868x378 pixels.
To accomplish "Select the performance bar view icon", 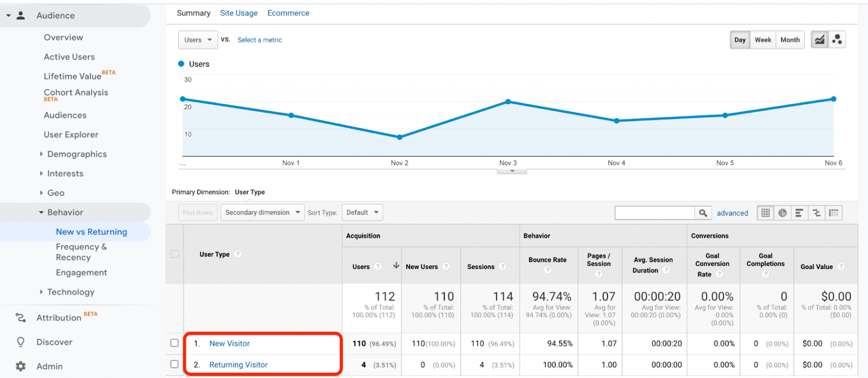I will click(799, 213).
